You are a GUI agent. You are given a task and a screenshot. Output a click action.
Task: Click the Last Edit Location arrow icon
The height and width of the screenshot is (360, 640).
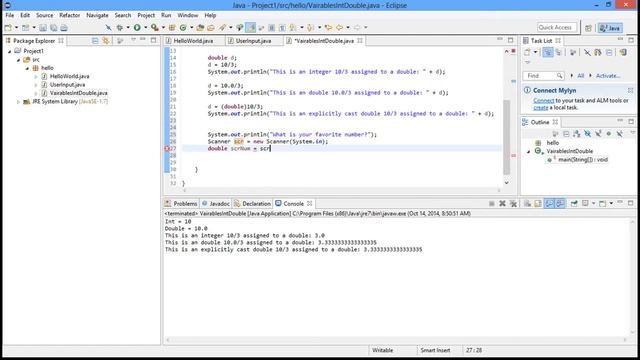[328, 27]
